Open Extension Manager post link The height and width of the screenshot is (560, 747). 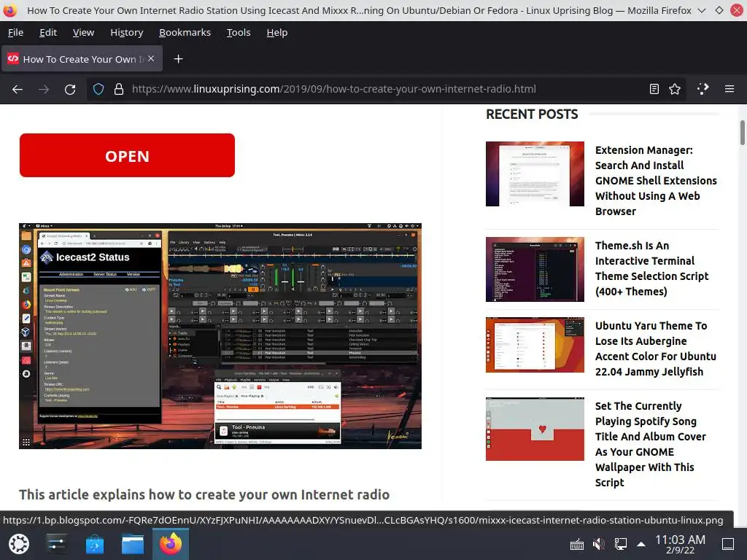coord(656,181)
